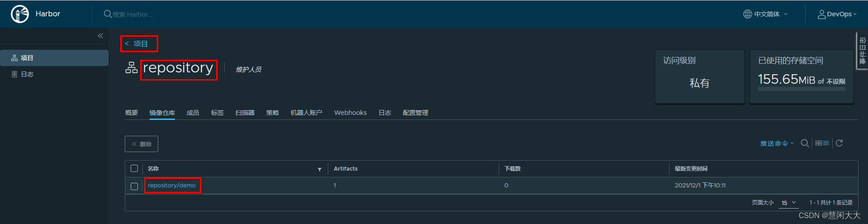Click the project hierarchy icon beside repository
This screenshot has height=224, width=868.
(132, 68)
